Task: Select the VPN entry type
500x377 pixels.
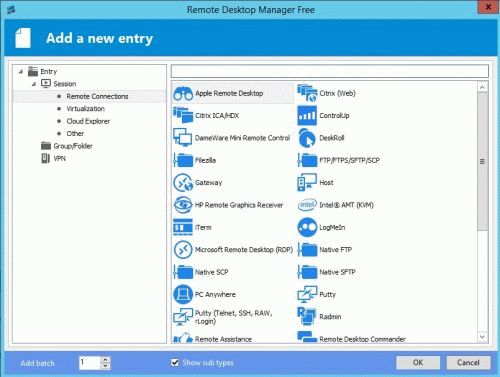Action: 59,158
